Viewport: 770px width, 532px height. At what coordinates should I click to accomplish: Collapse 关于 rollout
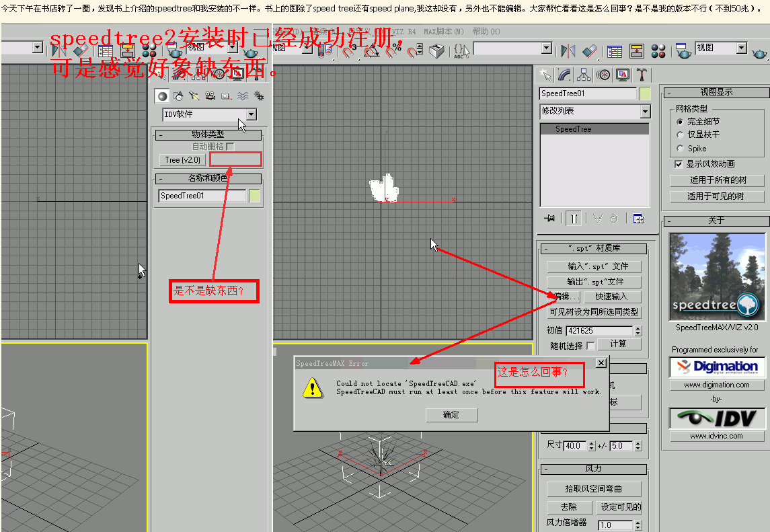click(x=716, y=221)
